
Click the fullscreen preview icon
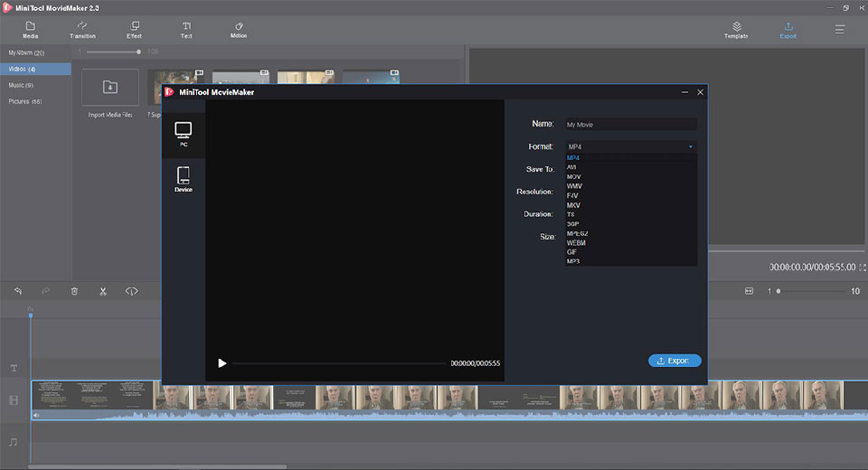863,268
